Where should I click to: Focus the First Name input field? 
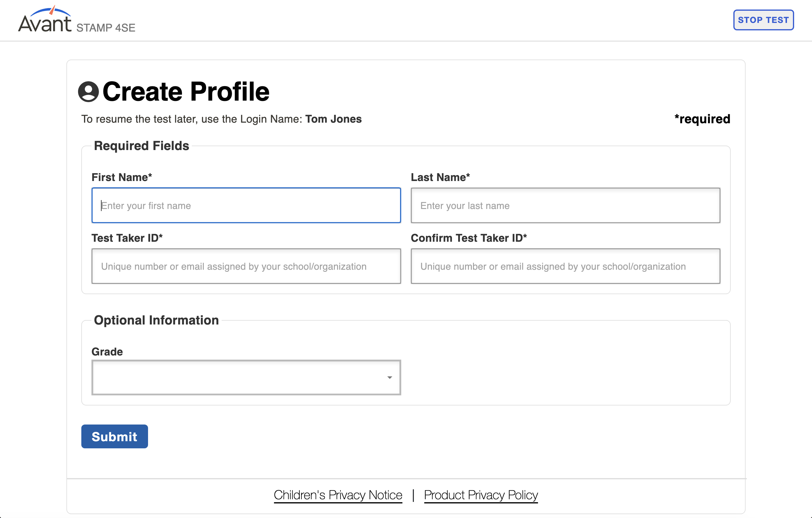coord(246,206)
